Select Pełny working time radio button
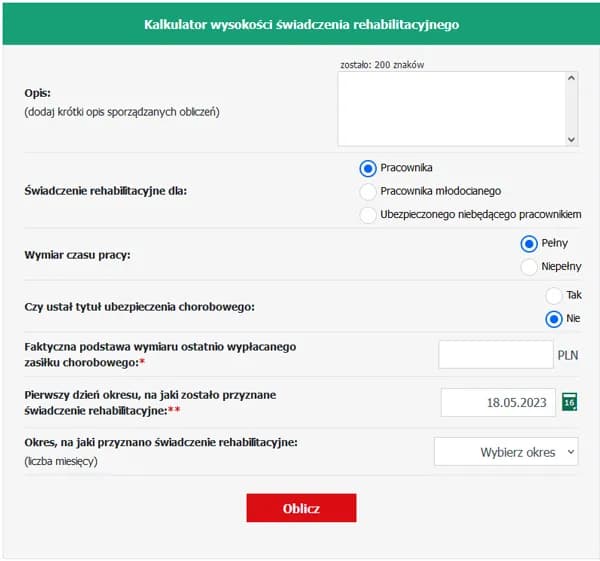Viewport: 600px width, 561px height. [530, 243]
